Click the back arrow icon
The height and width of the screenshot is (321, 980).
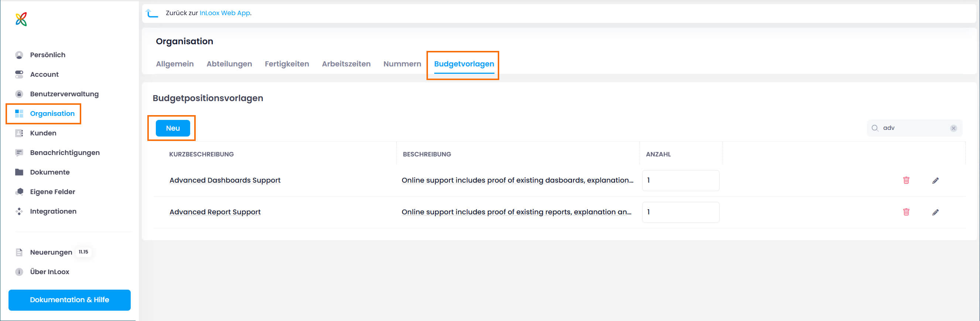(152, 13)
